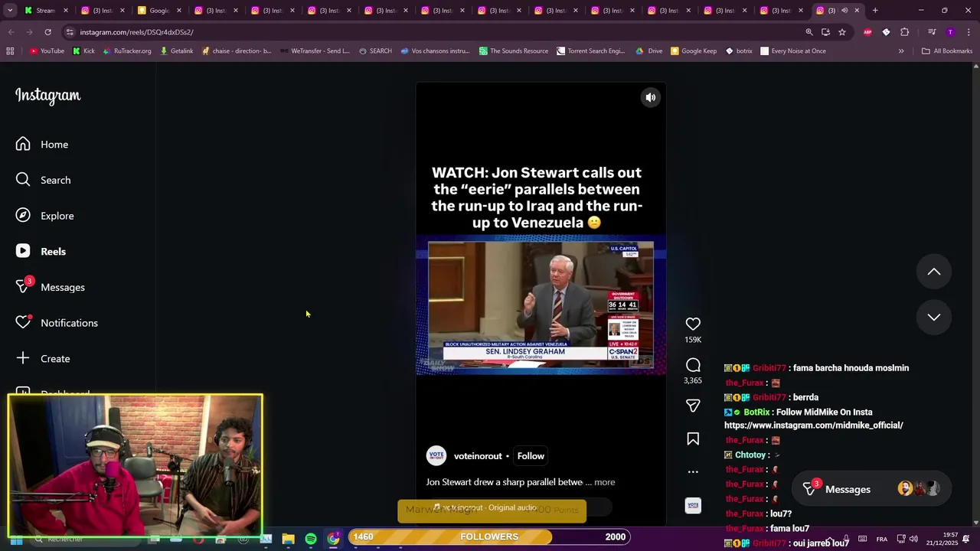Screen dimensions: 980x551
Task: Open Instagram Home from the sidebar
Action: point(42,145)
